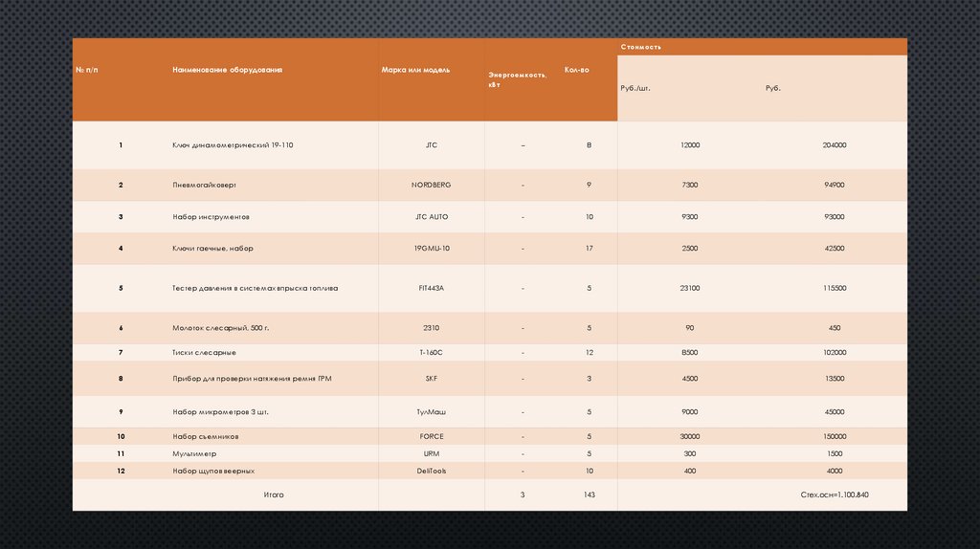Image resolution: width=980 pixels, height=549 pixels.
Task: Select the 'Тиски слесарные' cell
Action: 205,352
